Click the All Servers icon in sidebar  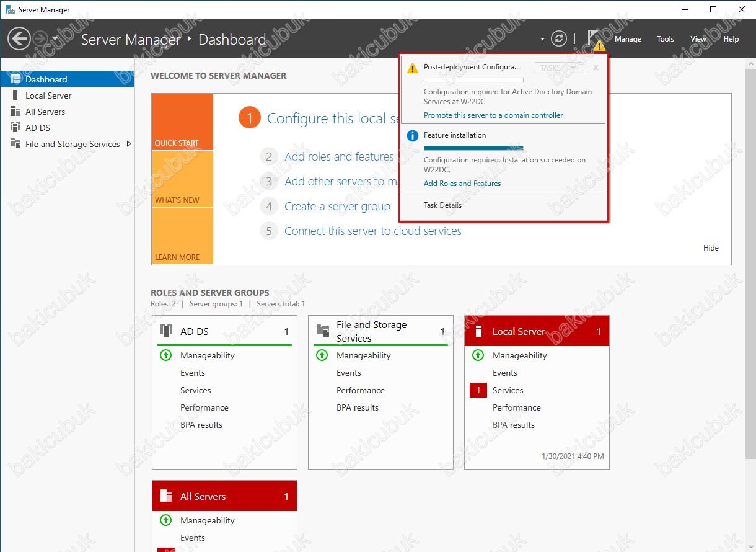tap(15, 112)
